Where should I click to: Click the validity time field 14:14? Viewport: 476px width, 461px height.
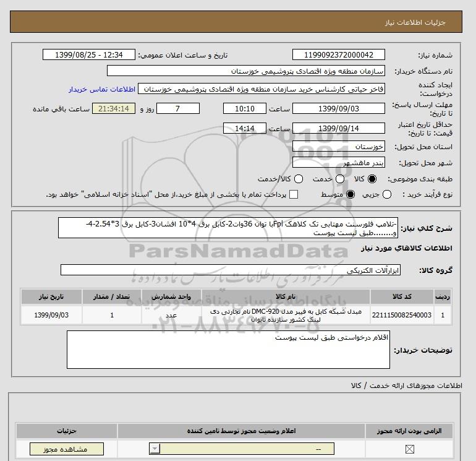[x=245, y=128]
